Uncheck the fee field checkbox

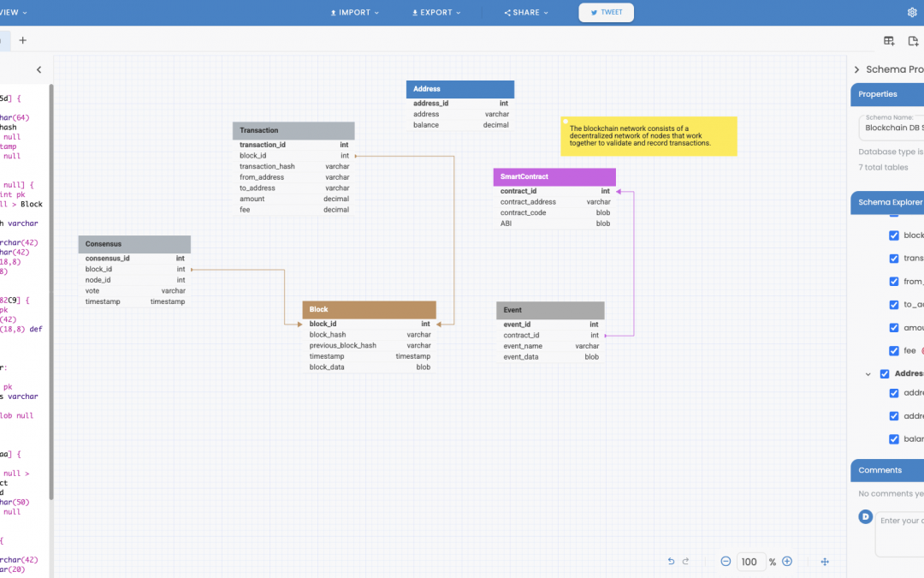tap(895, 350)
